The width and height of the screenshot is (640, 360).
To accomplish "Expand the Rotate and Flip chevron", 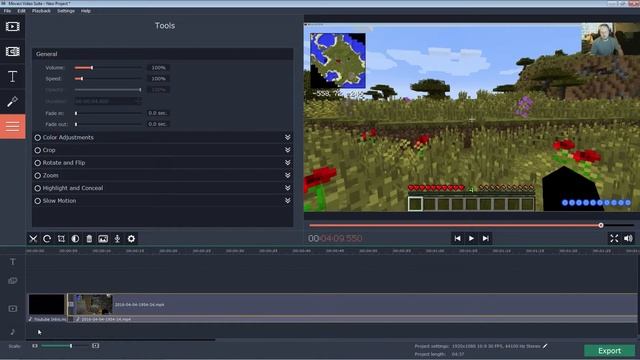I will pyautogui.click(x=287, y=162).
